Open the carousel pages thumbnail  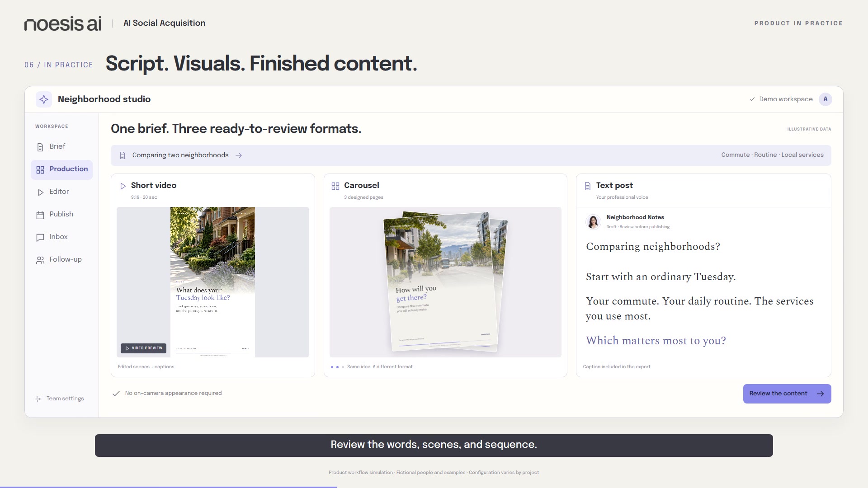click(445, 282)
